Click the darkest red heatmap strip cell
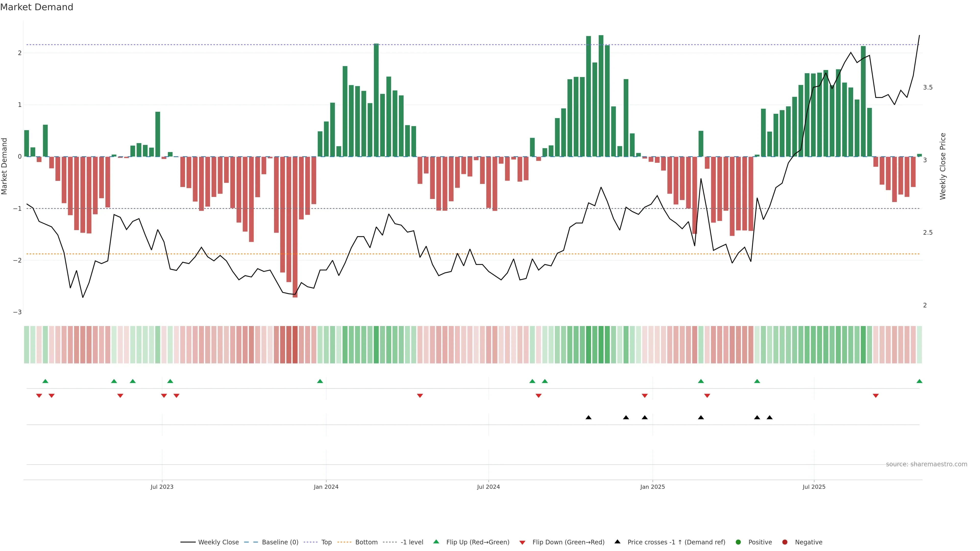The height and width of the screenshot is (551, 980). click(295, 345)
